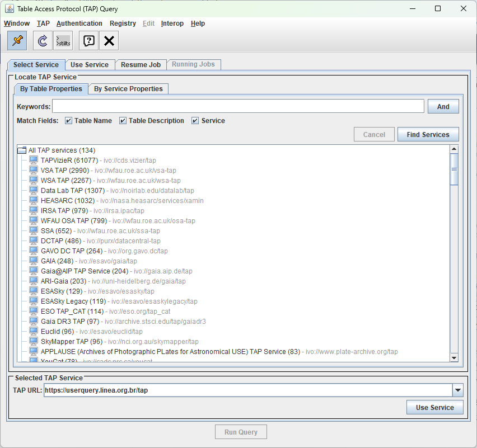Viewport: 477px width, 448px height.
Task: Toggle the Service match field checkbox
Action: 195,121
